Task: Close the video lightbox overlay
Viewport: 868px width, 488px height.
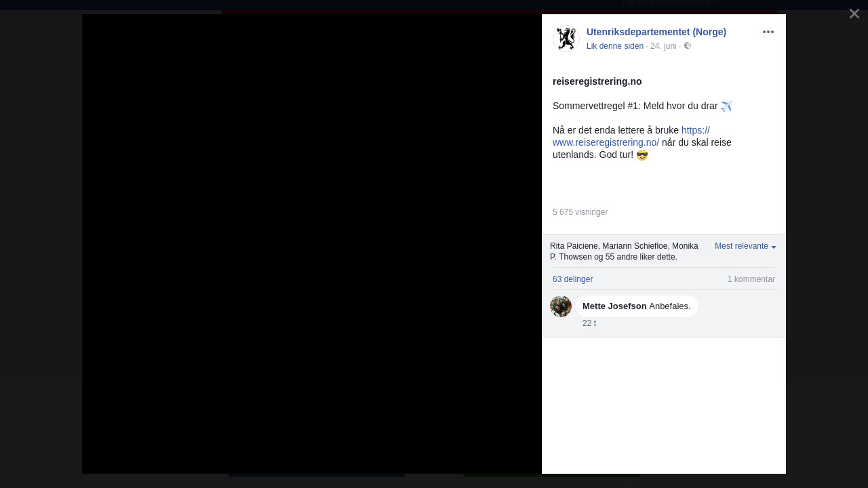Action: pyautogui.click(x=854, y=14)
